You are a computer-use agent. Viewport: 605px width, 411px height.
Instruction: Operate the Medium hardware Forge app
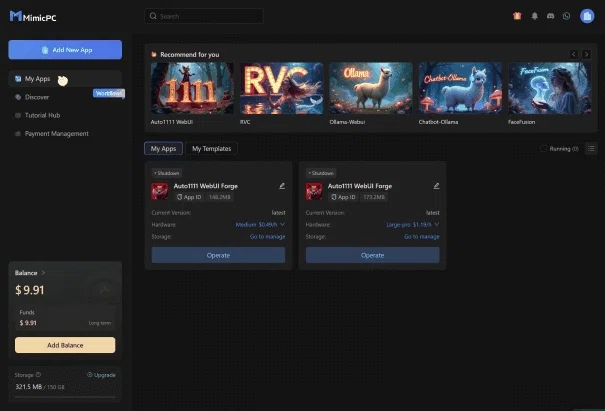tap(218, 255)
